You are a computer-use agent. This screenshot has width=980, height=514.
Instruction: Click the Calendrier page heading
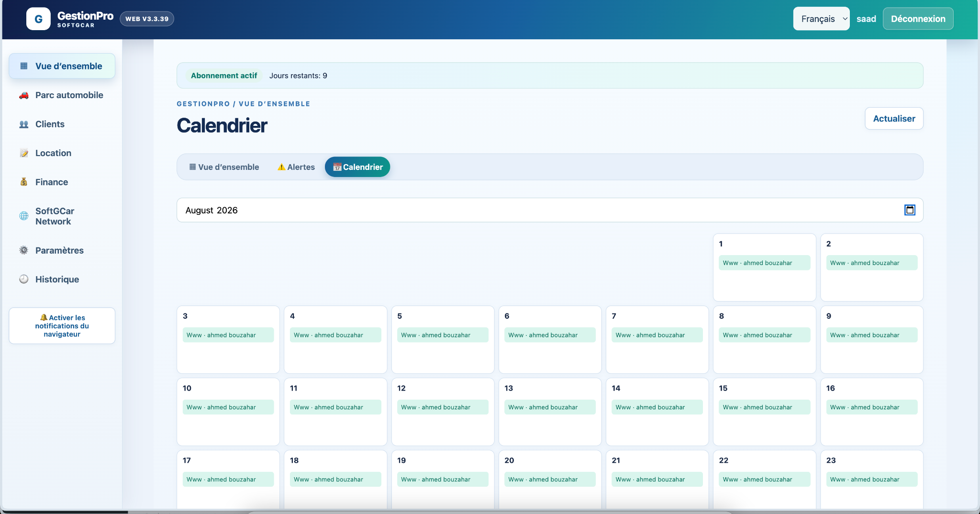[222, 125]
